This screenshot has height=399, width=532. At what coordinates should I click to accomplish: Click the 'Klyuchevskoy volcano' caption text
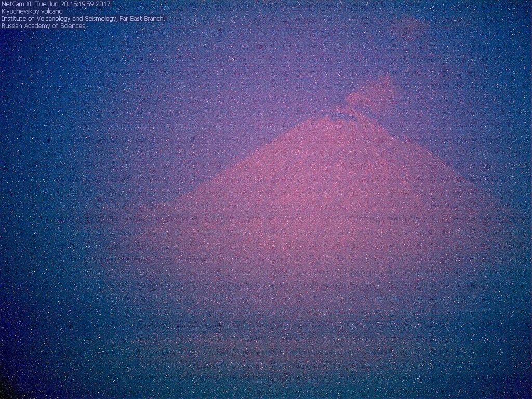click(32, 11)
